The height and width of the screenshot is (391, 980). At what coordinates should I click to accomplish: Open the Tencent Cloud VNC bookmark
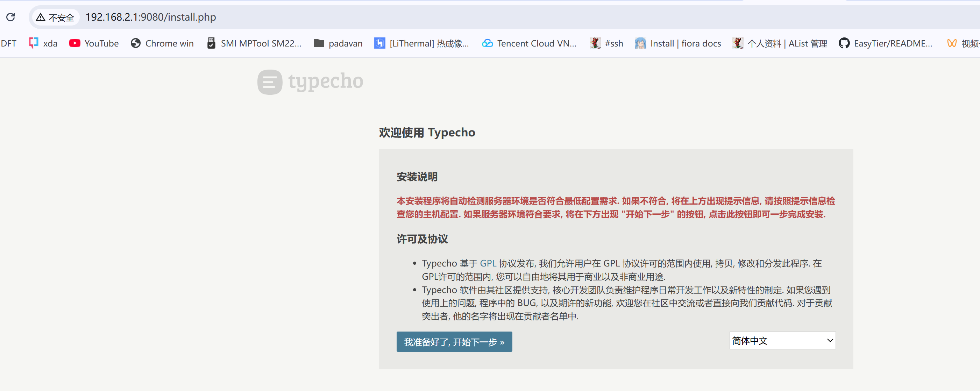click(x=529, y=43)
